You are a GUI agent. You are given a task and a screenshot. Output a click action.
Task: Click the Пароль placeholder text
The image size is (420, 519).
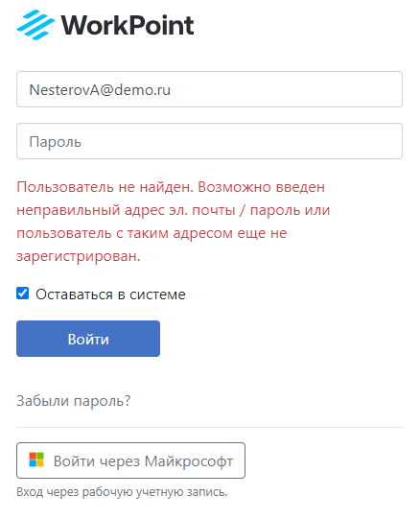point(55,142)
